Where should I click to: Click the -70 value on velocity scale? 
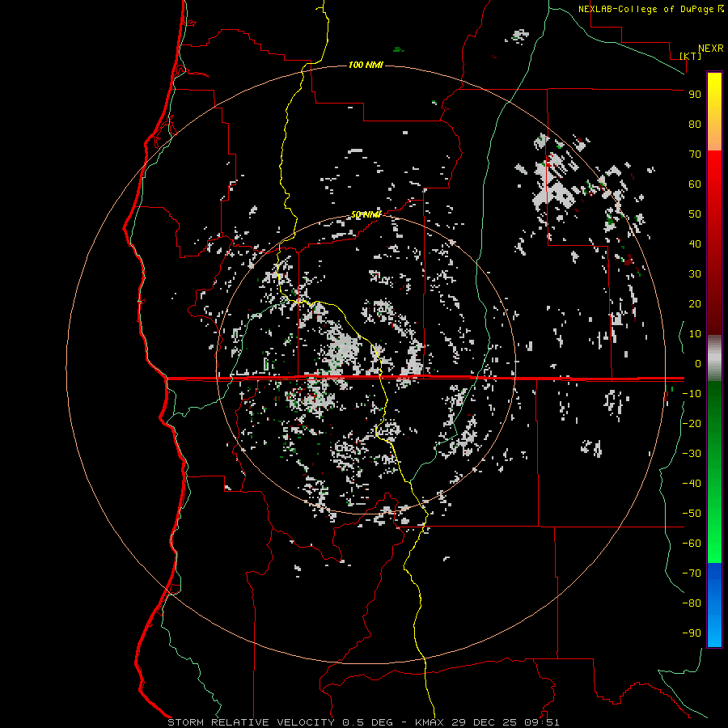pyautogui.click(x=692, y=574)
